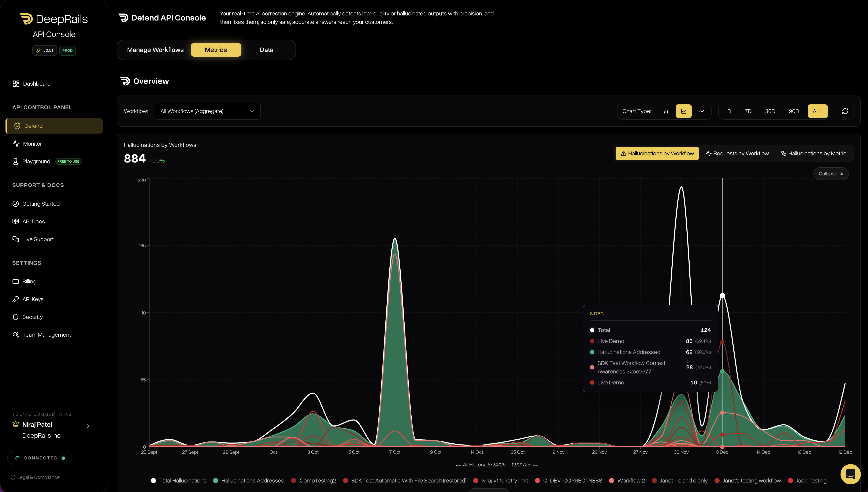
Task: Open the Legal & Compliance link
Action: [38, 477]
